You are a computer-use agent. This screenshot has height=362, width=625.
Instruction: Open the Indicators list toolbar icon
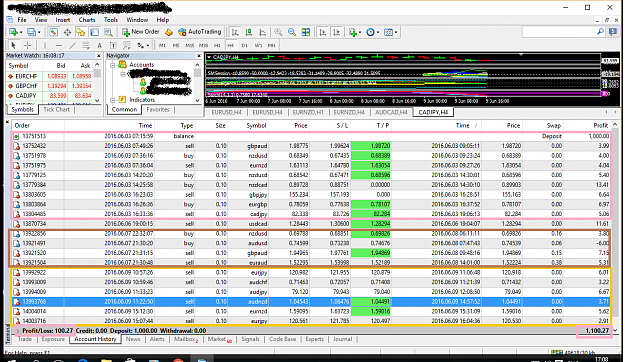click(352, 32)
